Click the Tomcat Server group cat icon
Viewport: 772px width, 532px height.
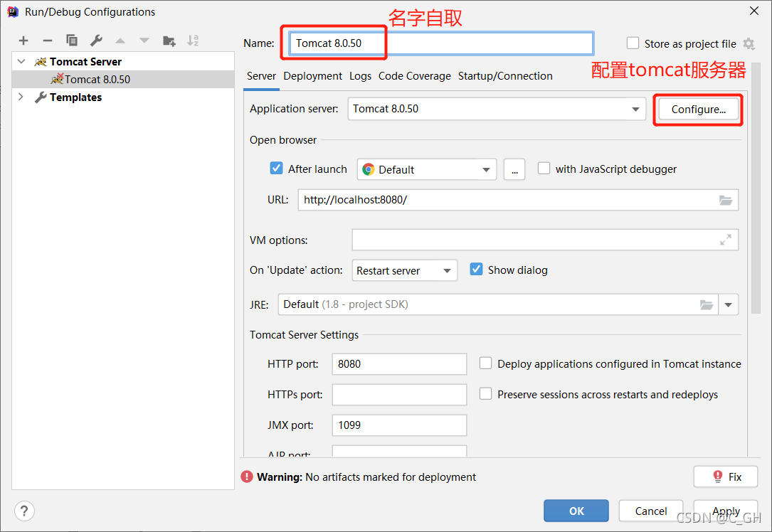tap(41, 62)
